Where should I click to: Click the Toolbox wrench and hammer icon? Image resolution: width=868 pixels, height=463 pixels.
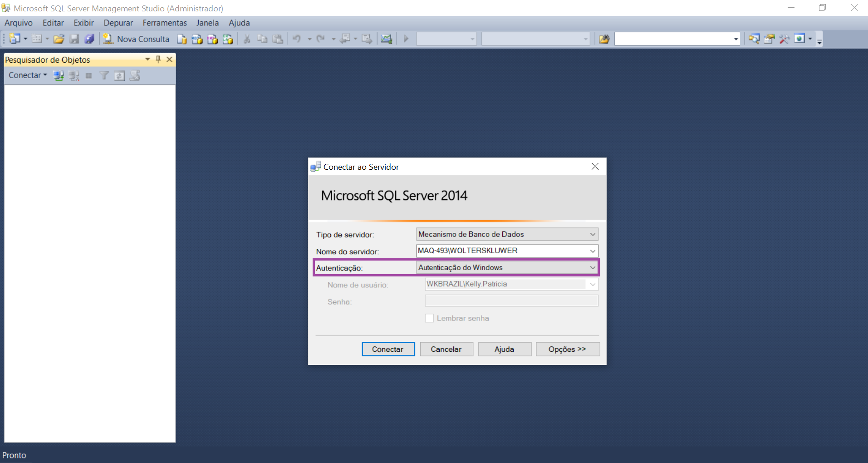pyautogui.click(x=784, y=39)
